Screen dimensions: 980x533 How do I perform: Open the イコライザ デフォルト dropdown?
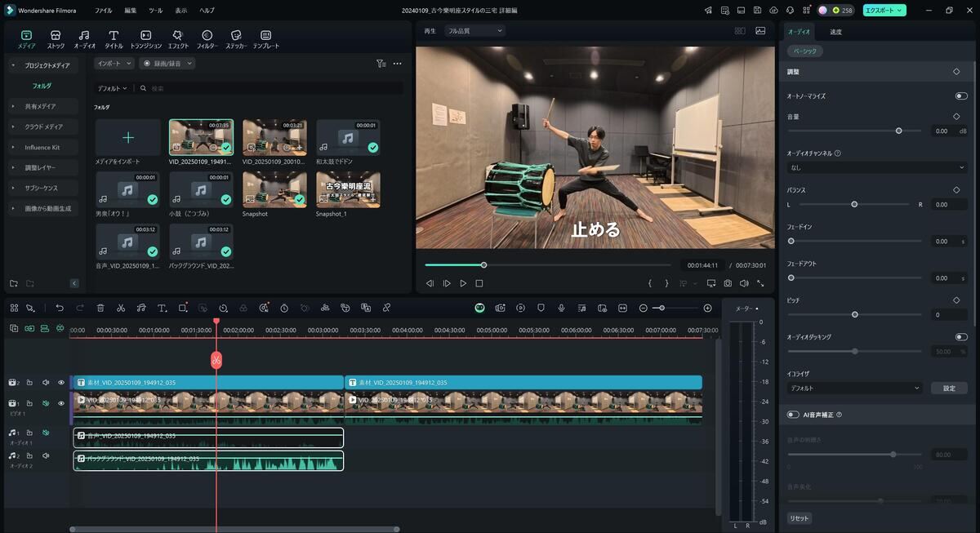(x=854, y=389)
